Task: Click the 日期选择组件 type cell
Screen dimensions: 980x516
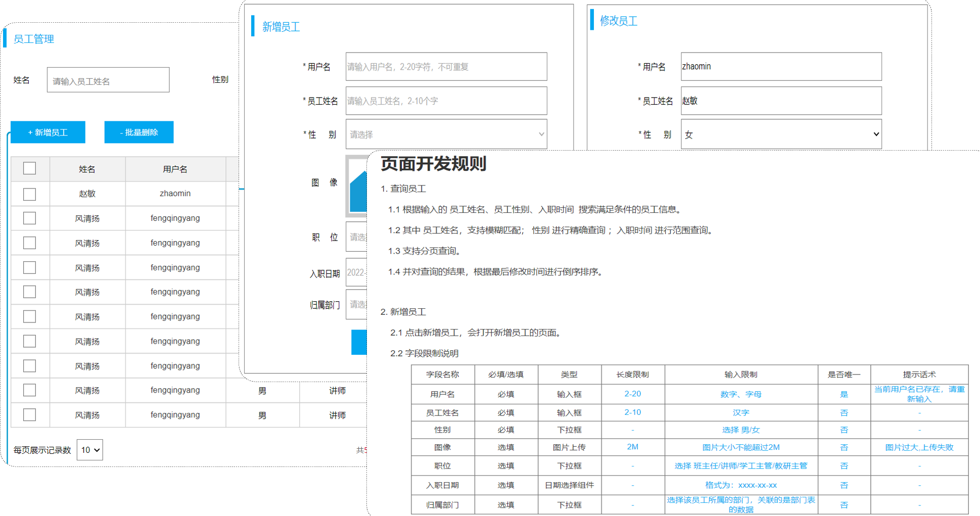Action: [569, 485]
